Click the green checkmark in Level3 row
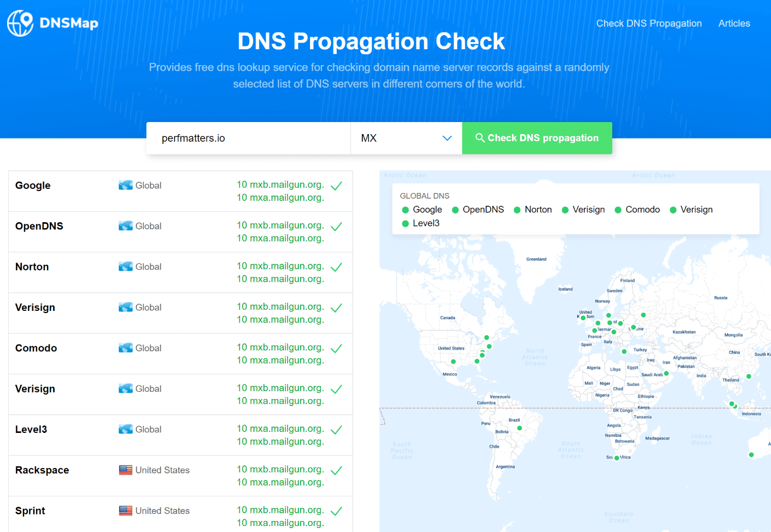771x532 pixels. (337, 430)
